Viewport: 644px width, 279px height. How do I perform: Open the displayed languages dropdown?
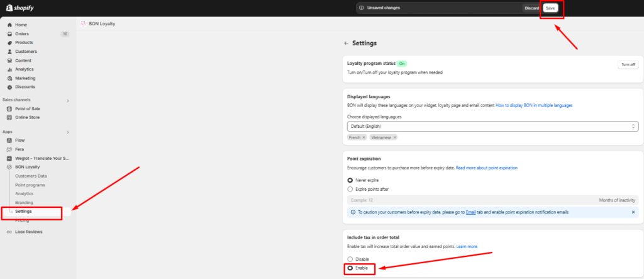(x=492, y=126)
